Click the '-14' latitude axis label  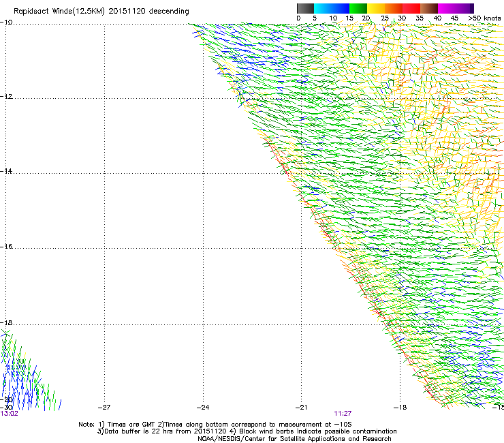[x=6, y=171]
